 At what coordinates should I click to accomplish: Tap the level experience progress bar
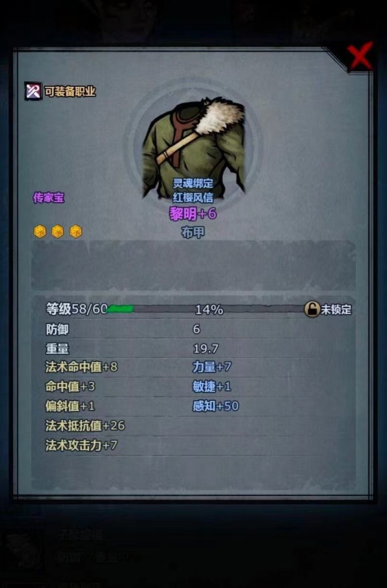[206, 309]
